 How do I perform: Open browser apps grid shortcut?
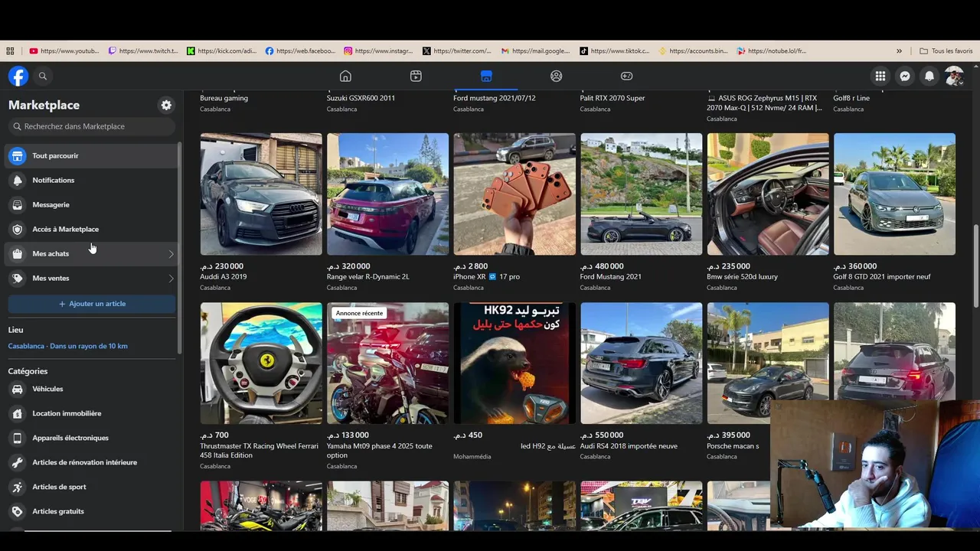pos(10,51)
